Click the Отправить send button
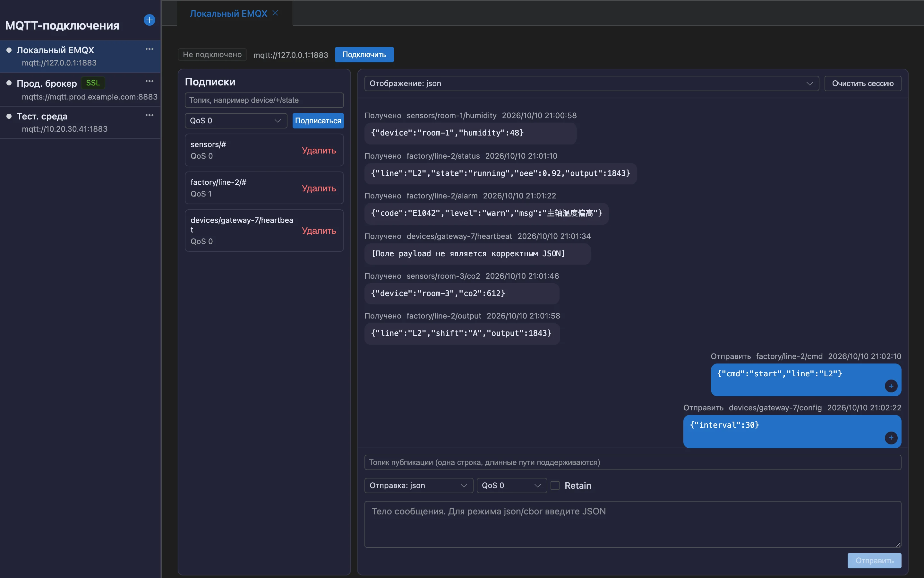 click(x=874, y=560)
